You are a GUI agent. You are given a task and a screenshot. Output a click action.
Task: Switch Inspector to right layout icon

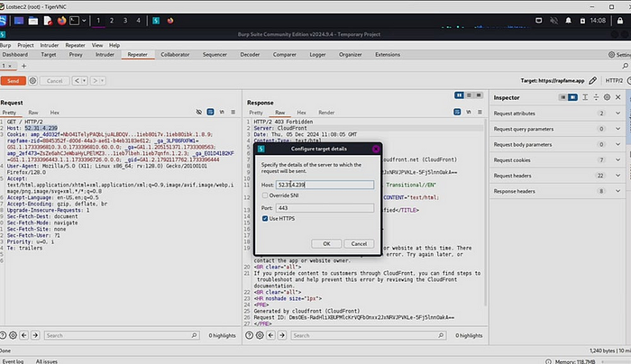[572, 97]
